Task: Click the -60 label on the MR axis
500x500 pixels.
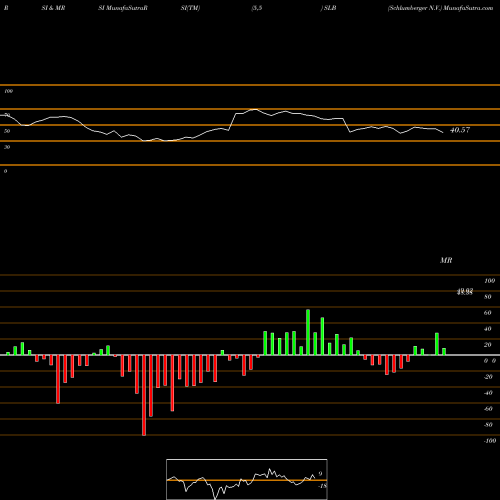Action: pyautogui.click(x=488, y=409)
